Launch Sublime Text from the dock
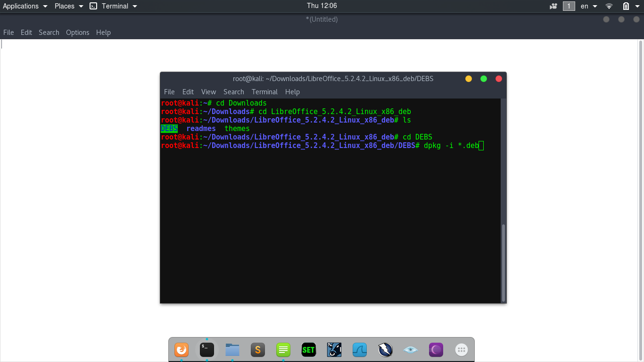 tap(258, 350)
